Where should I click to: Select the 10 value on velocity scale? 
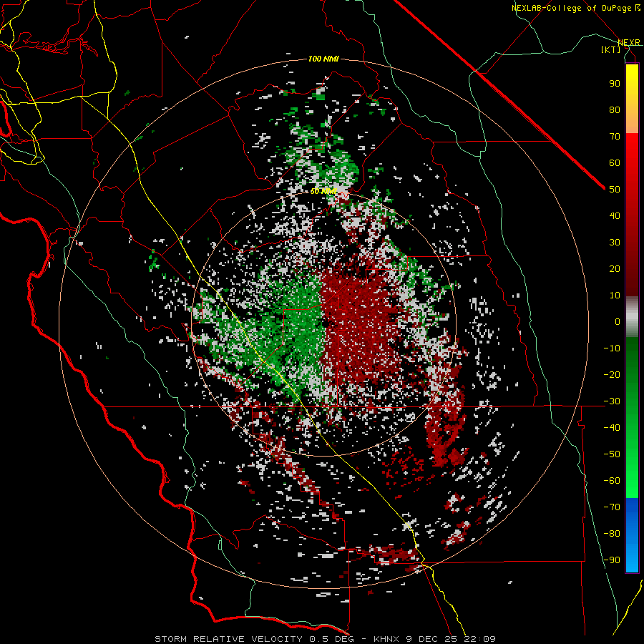[615, 296]
